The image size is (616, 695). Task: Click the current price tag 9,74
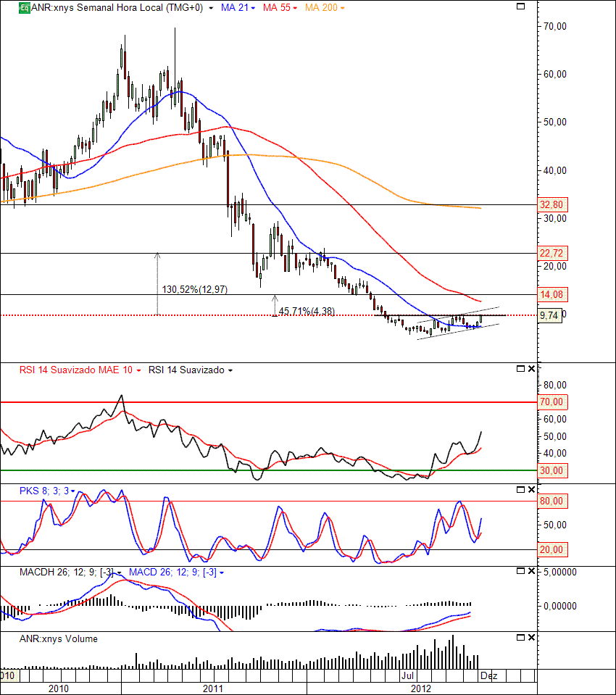tap(549, 315)
